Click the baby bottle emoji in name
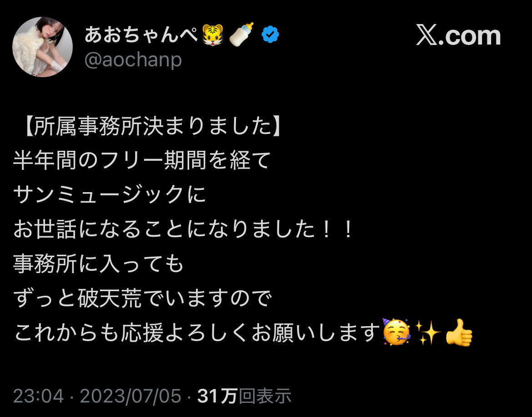 tap(241, 34)
